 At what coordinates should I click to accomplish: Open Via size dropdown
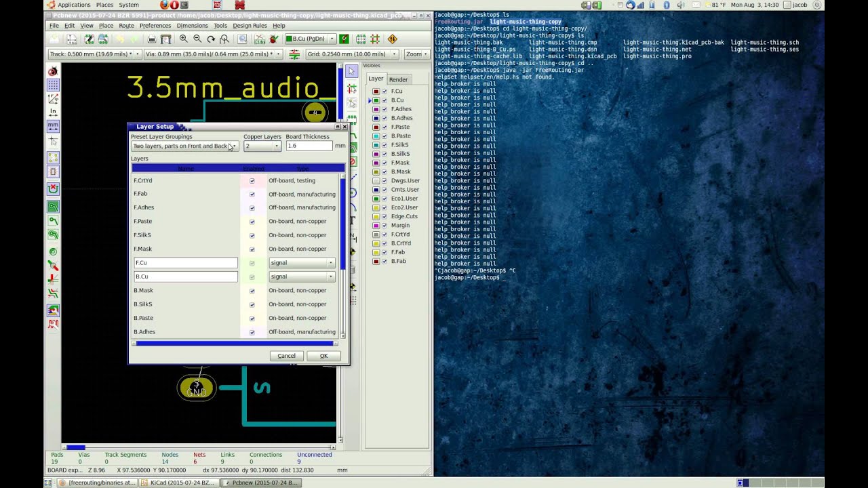point(213,54)
